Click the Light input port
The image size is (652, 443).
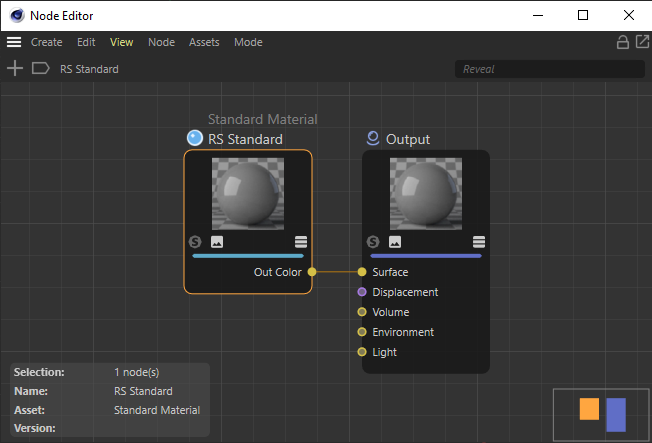[362, 352]
